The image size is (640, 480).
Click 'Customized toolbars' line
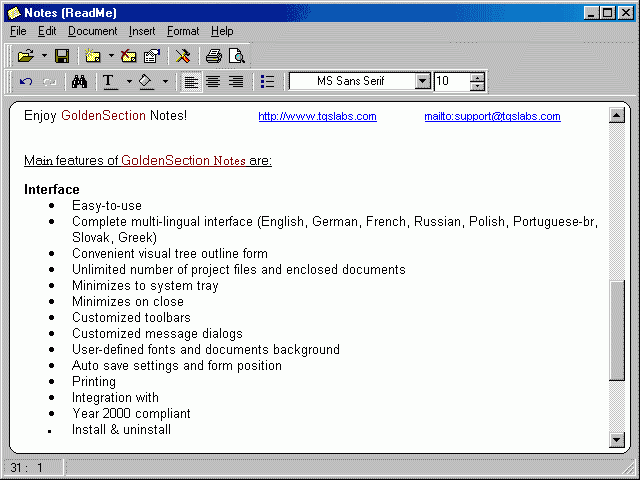(131, 317)
